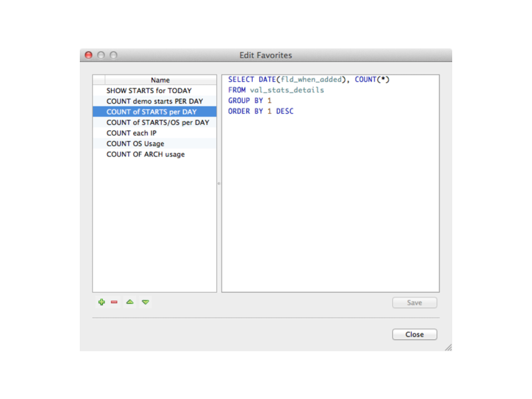Click the Save button

point(414,303)
